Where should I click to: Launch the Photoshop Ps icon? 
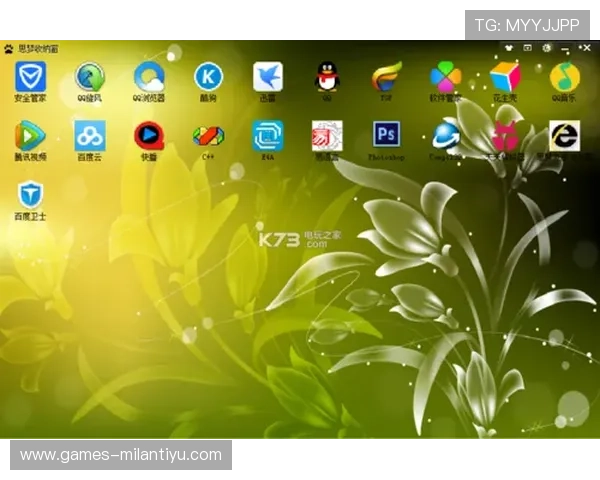click(x=386, y=135)
